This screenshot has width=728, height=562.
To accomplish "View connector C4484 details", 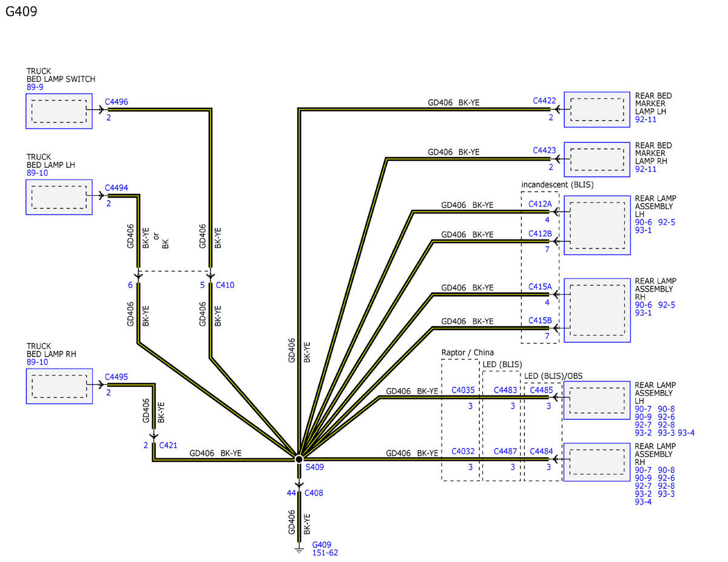I will pos(541,451).
